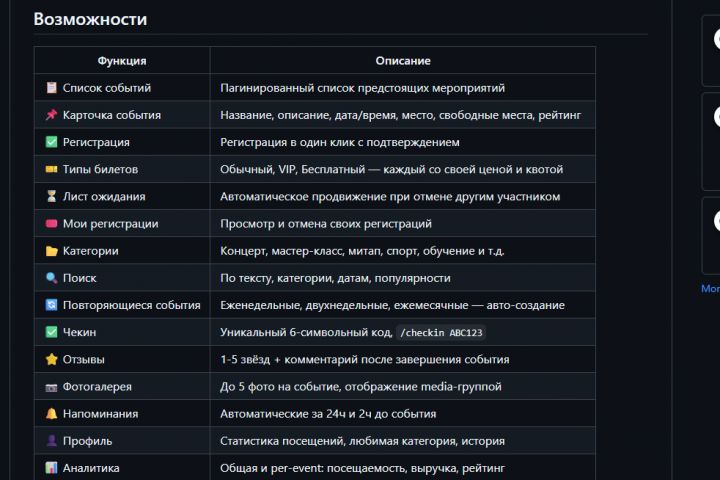Click the magnifier icon beside Поиск
The image size is (720, 480).
[x=51, y=278]
